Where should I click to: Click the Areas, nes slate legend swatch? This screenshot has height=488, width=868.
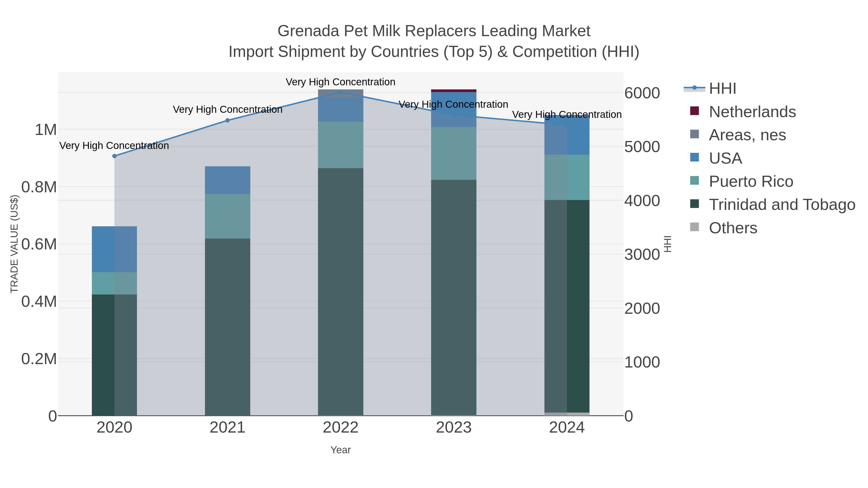click(694, 134)
